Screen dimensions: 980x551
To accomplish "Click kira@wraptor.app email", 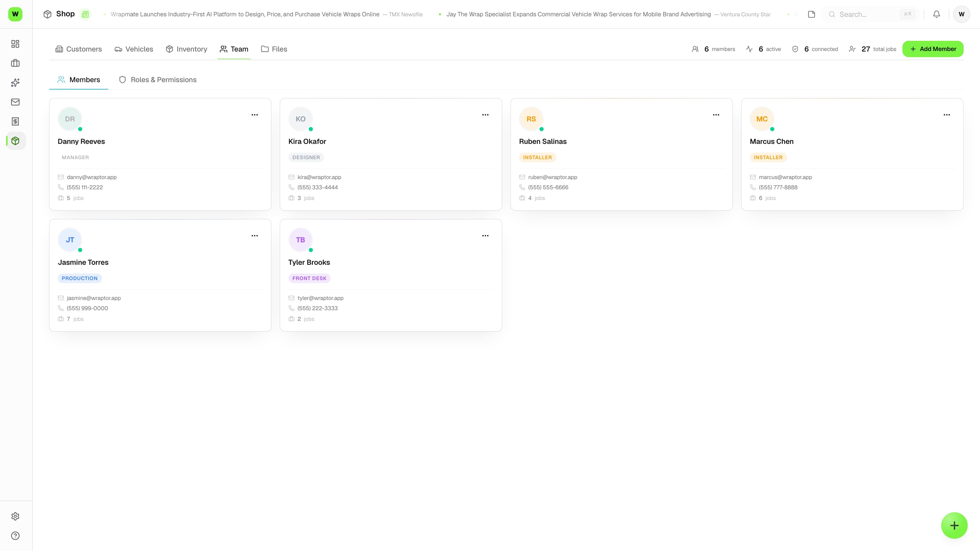I will coord(319,177).
